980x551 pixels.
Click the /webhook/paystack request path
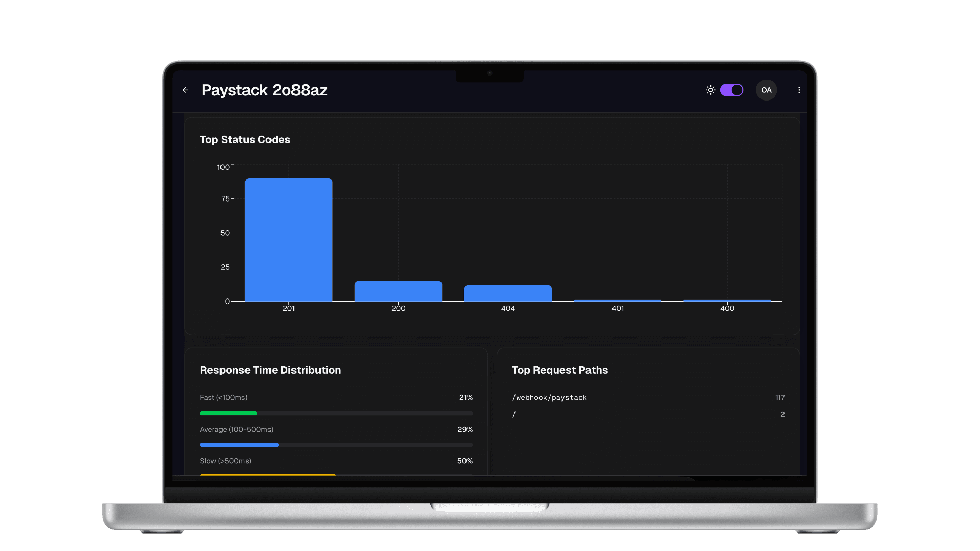pos(549,398)
